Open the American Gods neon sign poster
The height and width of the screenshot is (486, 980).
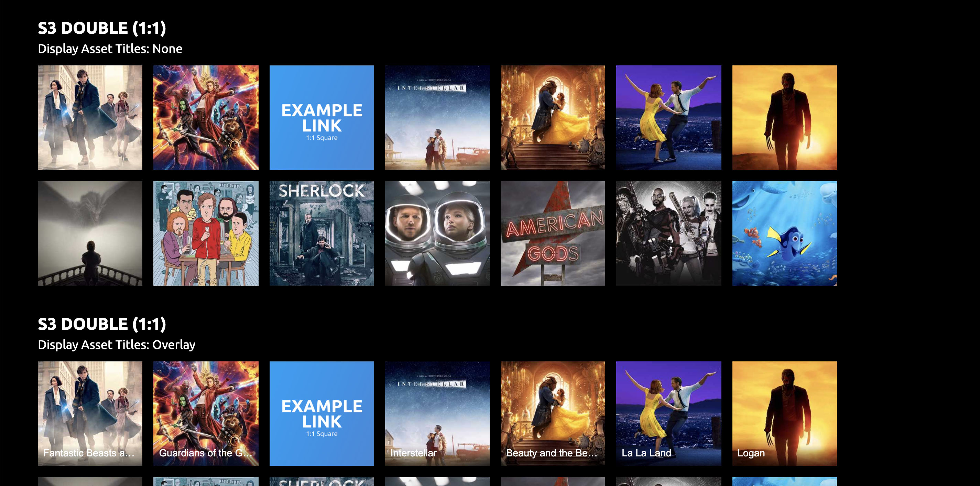553,233
